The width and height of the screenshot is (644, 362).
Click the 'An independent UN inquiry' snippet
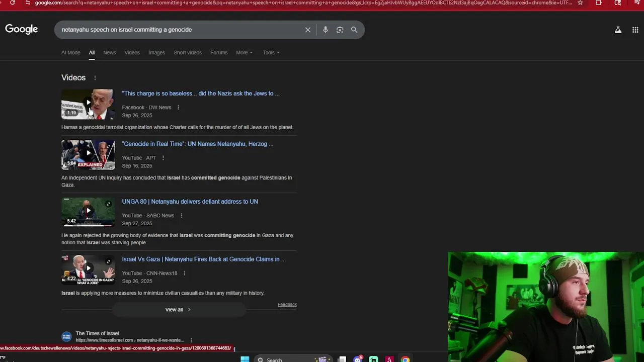click(x=177, y=182)
